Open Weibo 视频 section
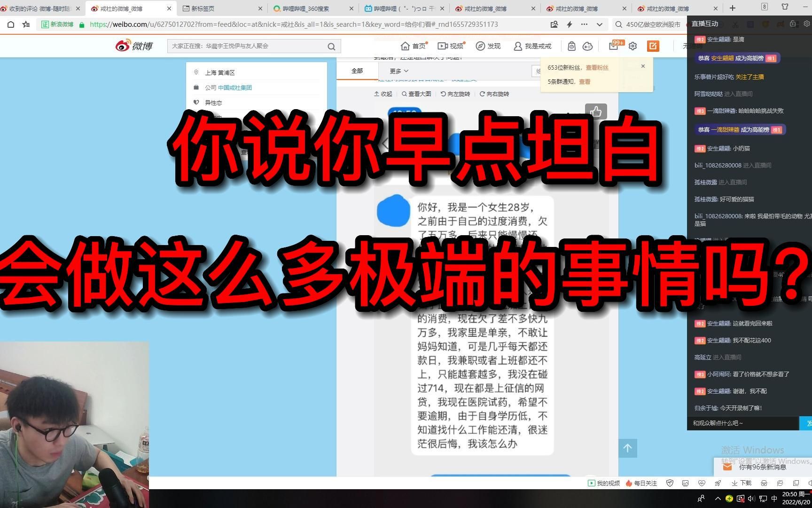Screen dimensions: 812x508 pyautogui.click(x=451, y=46)
